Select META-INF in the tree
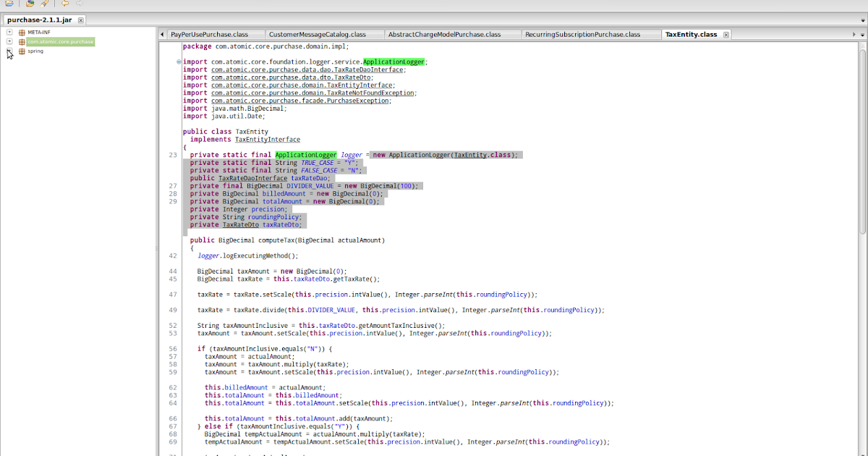The height and width of the screenshot is (456, 868). pos(39,33)
